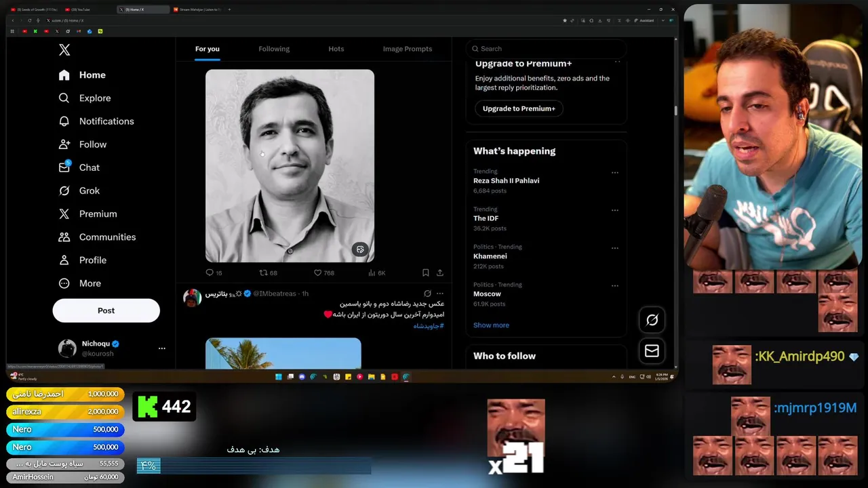Open Discord from the taskbar

tap(302, 377)
